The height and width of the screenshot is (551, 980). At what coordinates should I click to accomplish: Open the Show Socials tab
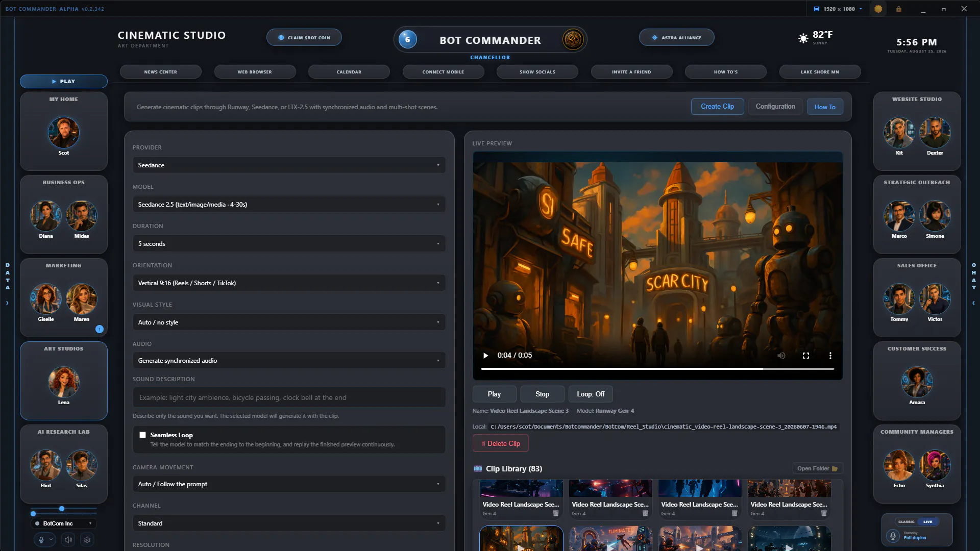tap(537, 72)
